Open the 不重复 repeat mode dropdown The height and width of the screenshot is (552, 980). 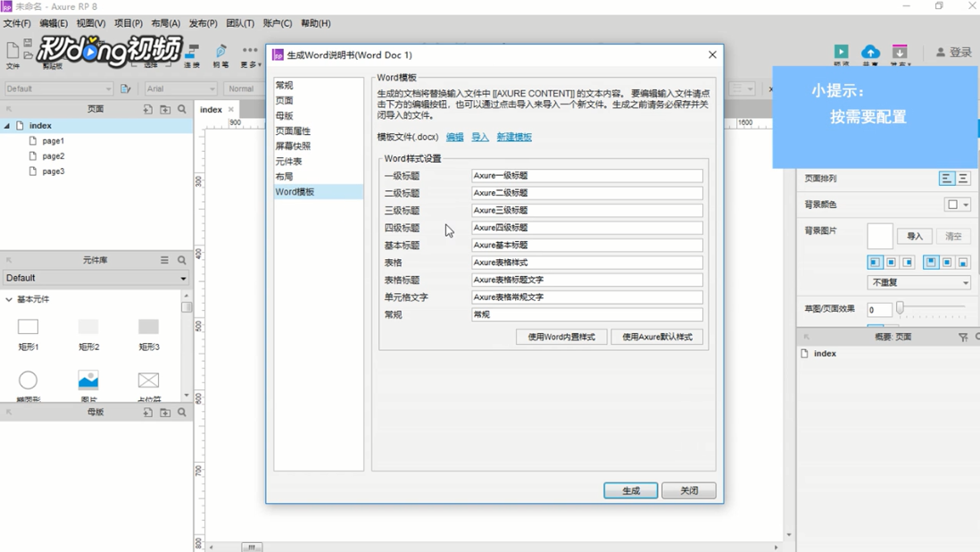point(918,282)
